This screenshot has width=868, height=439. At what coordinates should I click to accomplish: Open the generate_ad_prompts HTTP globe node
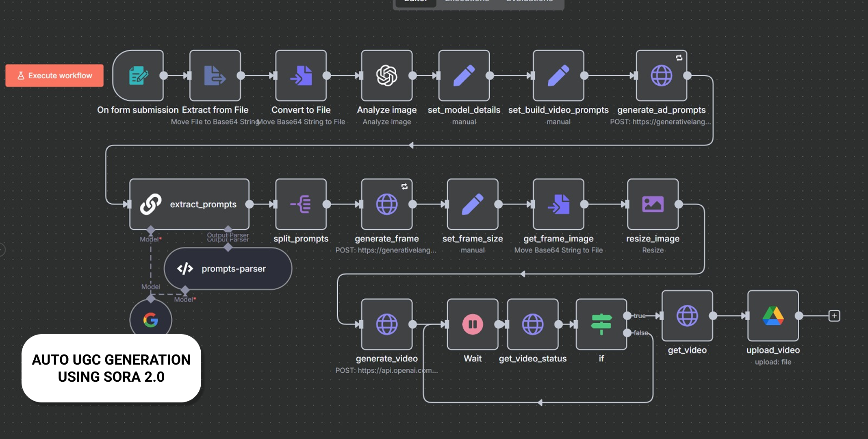(661, 76)
